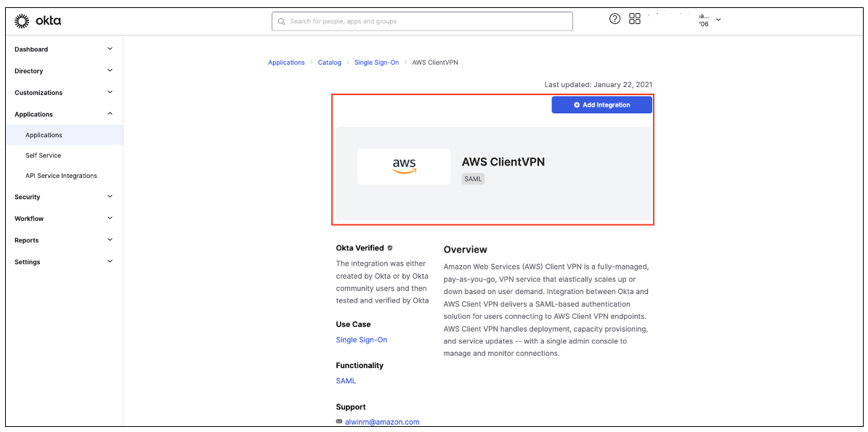Image resolution: width=868 pixels, height=432 pixels.
Task: Click the Okta Verified shield badge icon
Action: (390, 248)
